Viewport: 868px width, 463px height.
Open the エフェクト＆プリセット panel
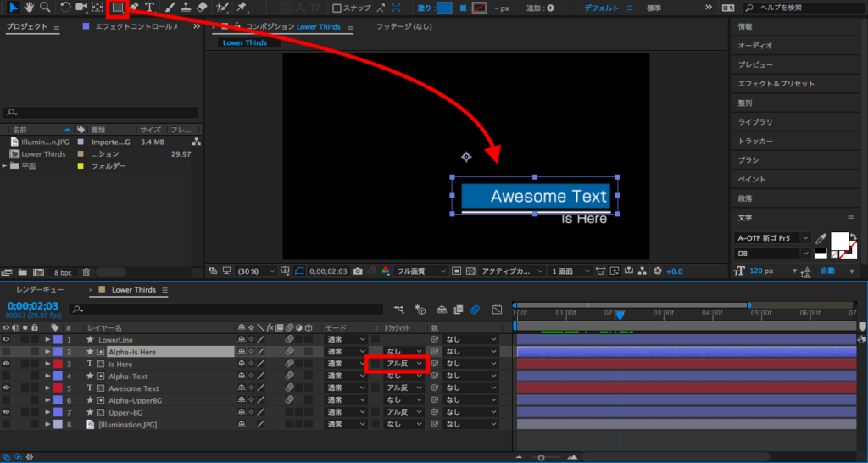click(776, 84)
